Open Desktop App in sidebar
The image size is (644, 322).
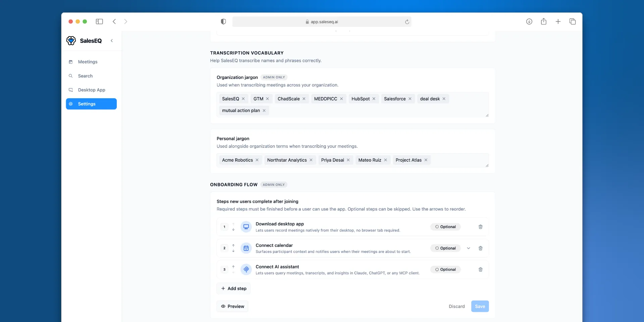[x=91, y=90]
